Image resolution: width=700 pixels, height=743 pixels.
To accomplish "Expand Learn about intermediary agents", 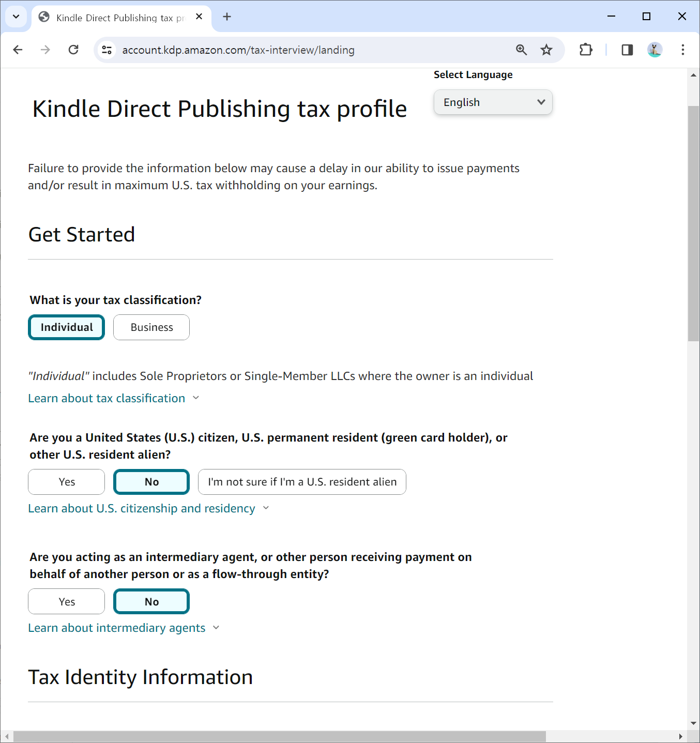I will pyautogui.click(x=124, y=628).
